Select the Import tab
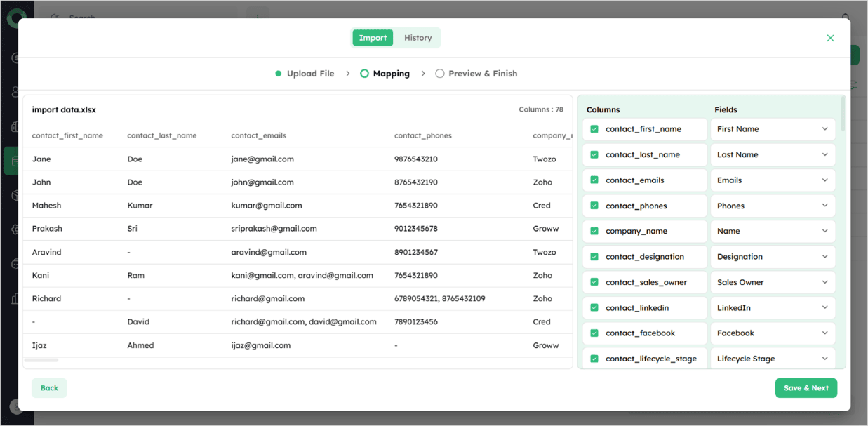The width and height of the screenshot is (868, 426). coord(373,38)
